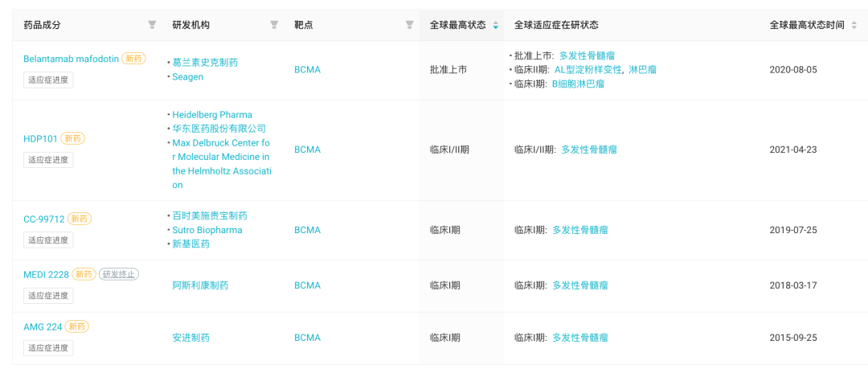This screenshot has height=373, width=868.
Task: Select the 药品成分 column header label
Action: (x=42, y=25)
